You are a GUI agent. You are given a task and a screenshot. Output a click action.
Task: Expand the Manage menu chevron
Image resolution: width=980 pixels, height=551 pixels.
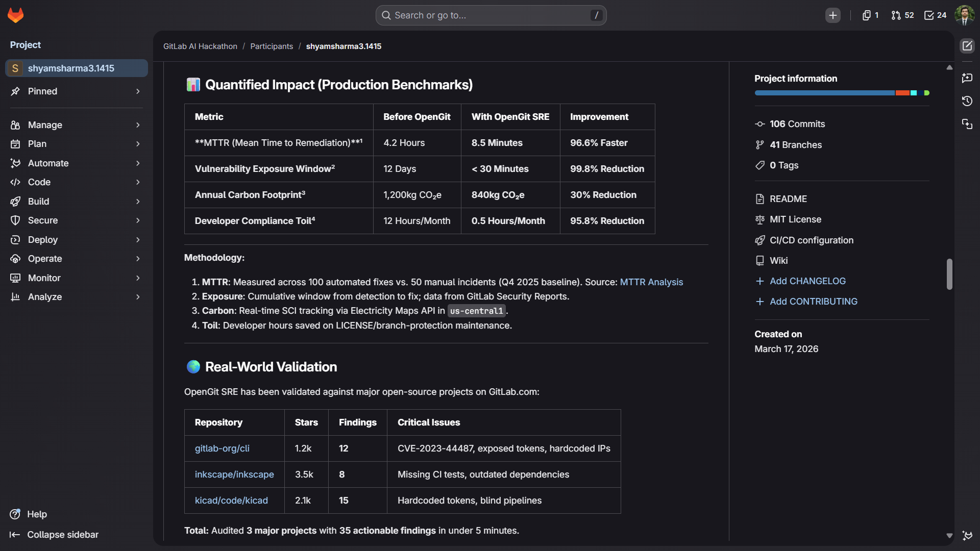[x=138, y=125]
